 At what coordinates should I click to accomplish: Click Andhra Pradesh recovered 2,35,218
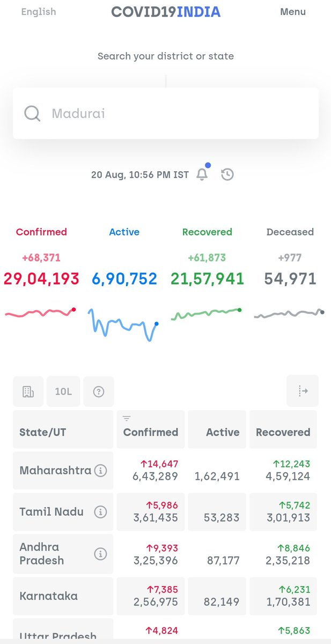coord(287,560)
